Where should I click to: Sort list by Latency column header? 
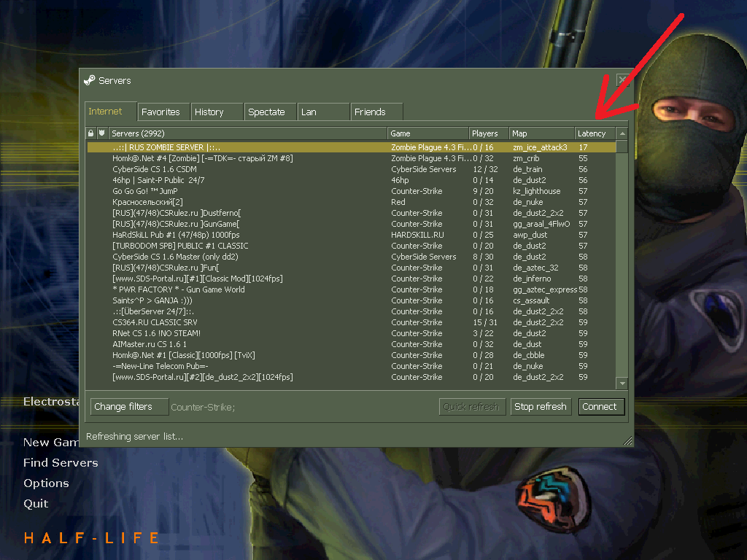tap(595, 133)
